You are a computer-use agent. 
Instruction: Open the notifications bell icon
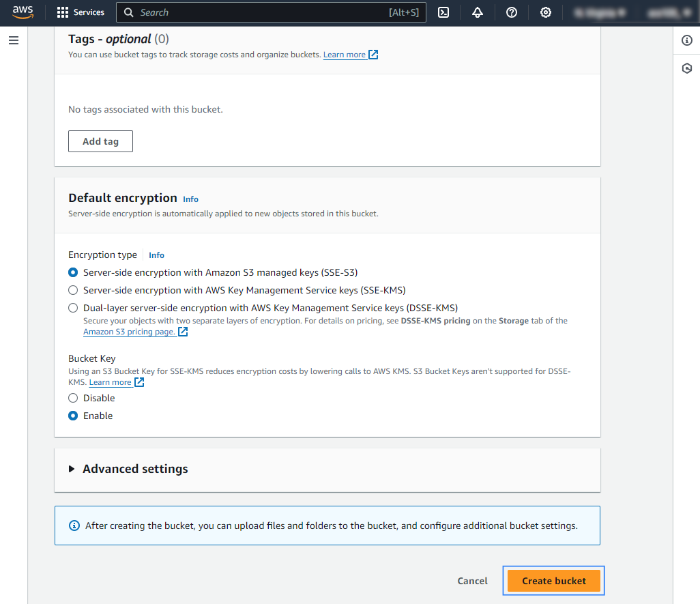pyautogui.click(x=478, y=12)
